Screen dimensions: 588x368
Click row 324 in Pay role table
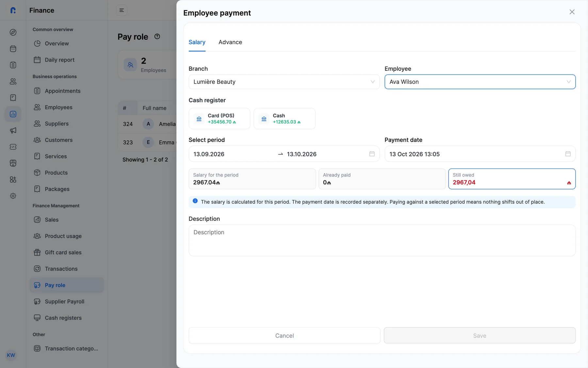[x=147, y=124]
